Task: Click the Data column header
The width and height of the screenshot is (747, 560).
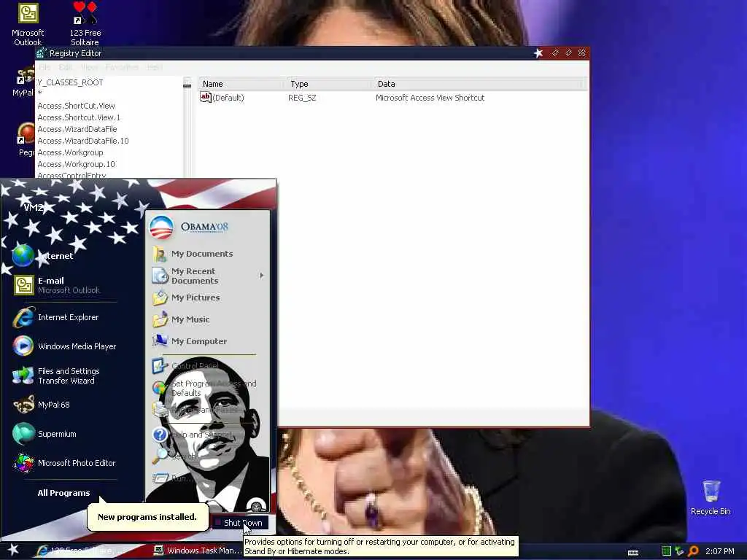Action: click(478, 84)
